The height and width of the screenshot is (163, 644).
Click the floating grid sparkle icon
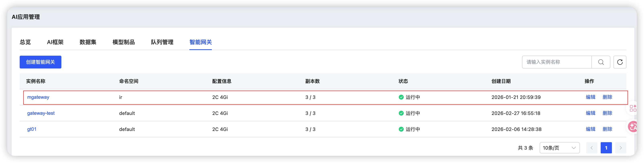(x=633, y=108)
